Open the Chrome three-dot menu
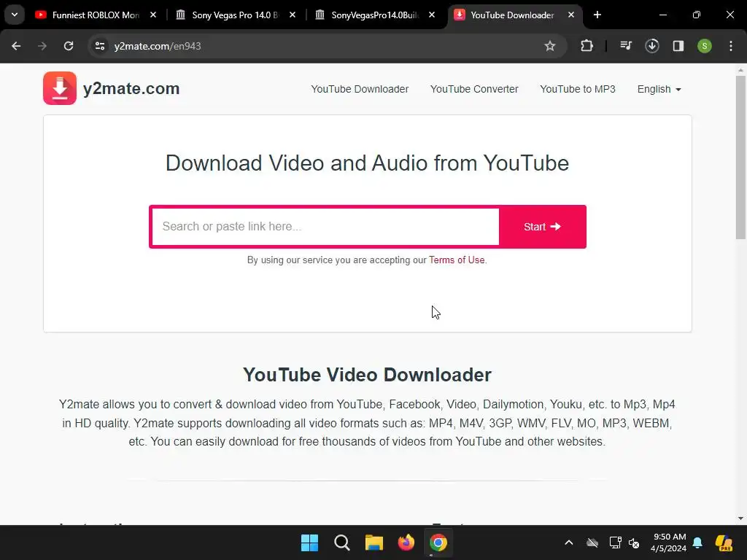The height and width of the screenshot is (560, 747). click(730, 46)
